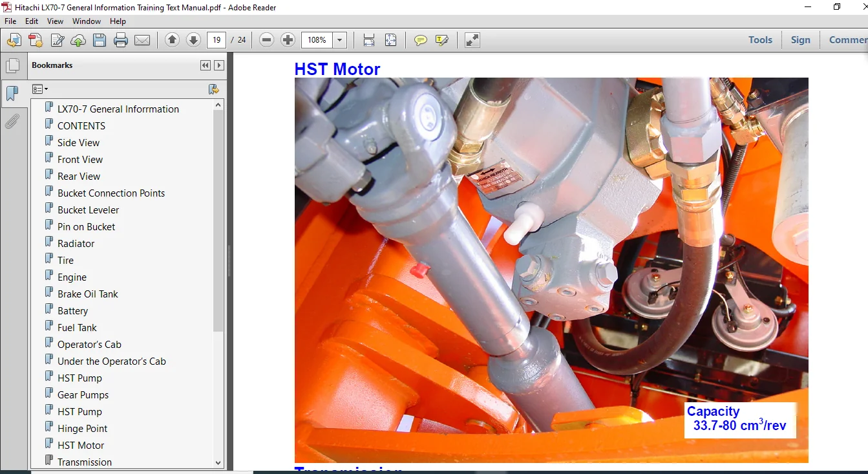Select the Transmission bookmark

click(x=85, y=462)
